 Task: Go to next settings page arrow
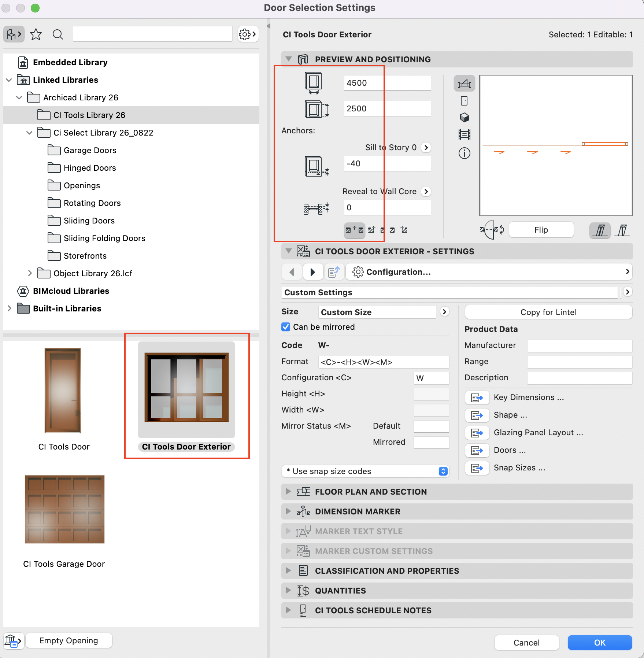312,272
